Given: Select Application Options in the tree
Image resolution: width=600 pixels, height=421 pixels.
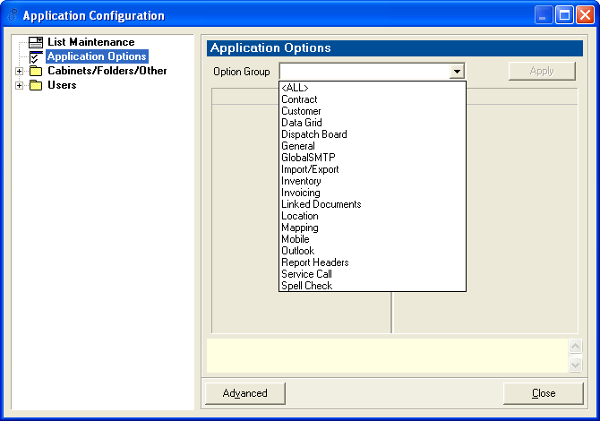Looking at the screenshot, I should pyautogui.click(x=97, y=57).
